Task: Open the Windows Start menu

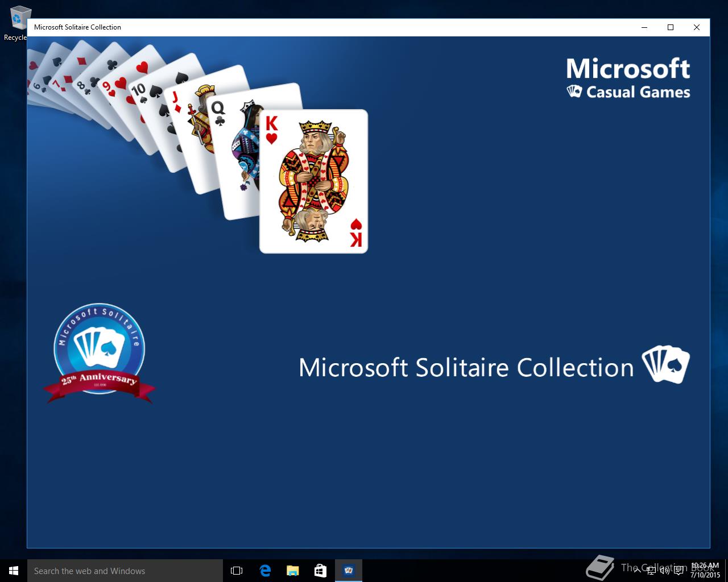Action: tap(14, 571)
